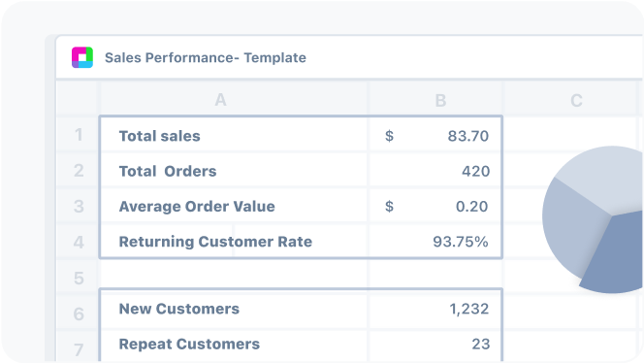This screenshot has width=644, height=363.
Task: Click the 'Total Orders' cell
Action: [234, 171]
